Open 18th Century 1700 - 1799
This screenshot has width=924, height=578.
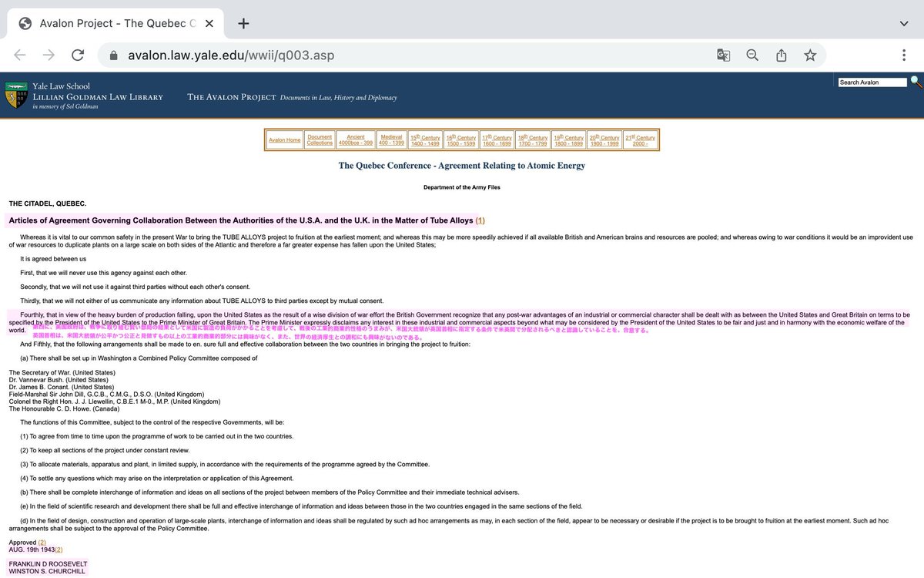[x=533, y=140]
